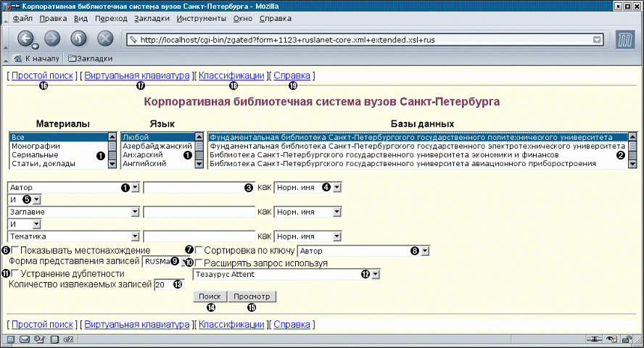This screenshot has height=348, width=644.
Task: Open the 'Тезаурус Attent' dropdown
Action: click(x=286, y=275)
